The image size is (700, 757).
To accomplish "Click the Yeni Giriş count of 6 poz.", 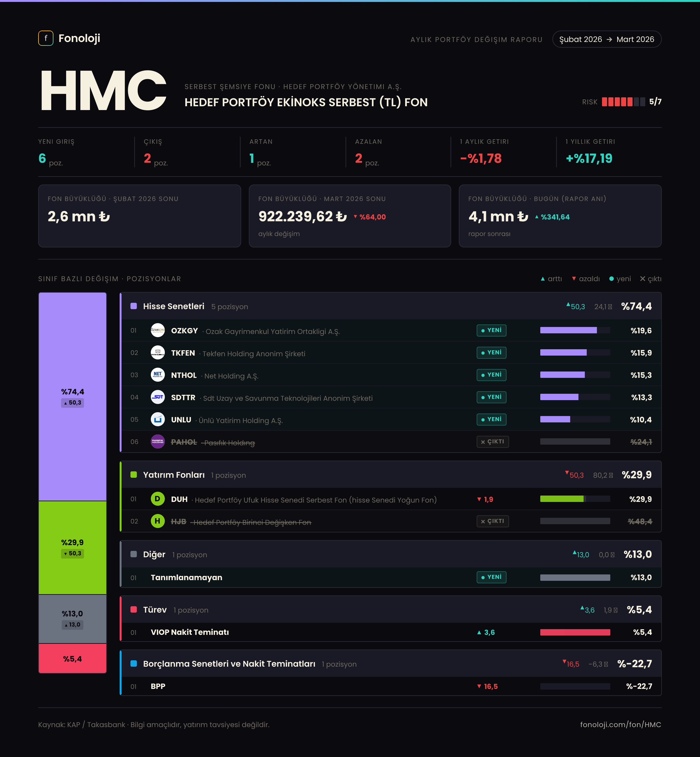I will (x=51, y=159).
